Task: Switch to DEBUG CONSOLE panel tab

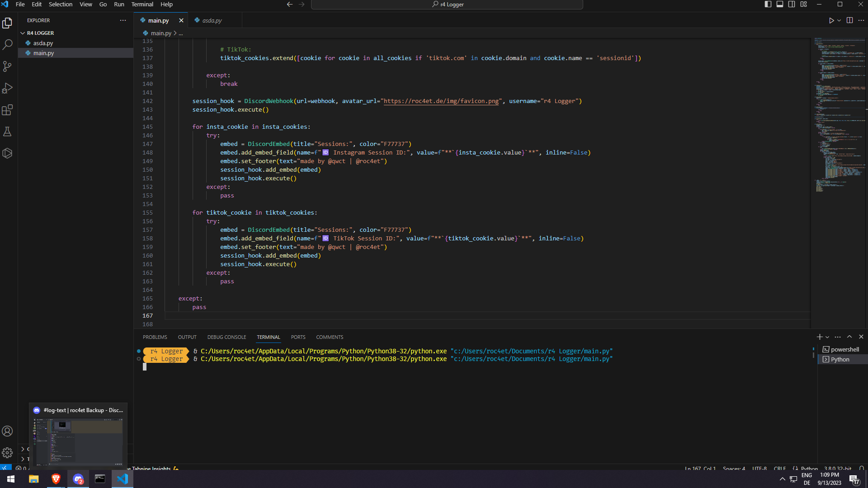Action: [x=226, y=337]
